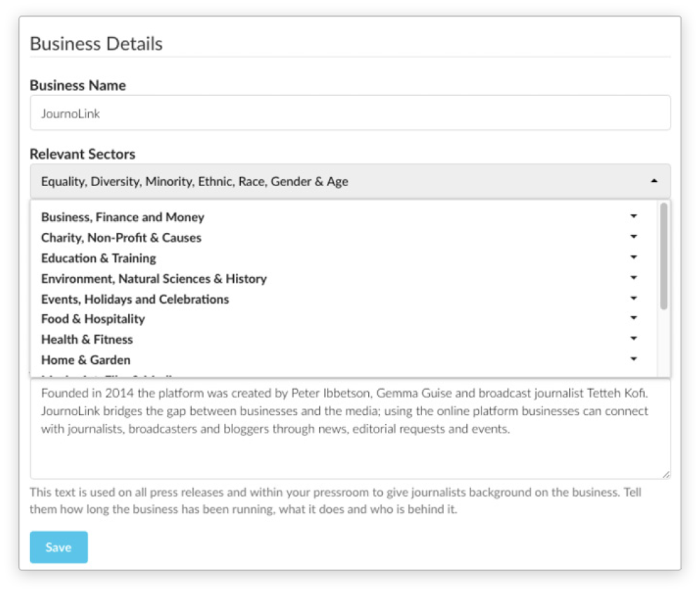Choose Events, Holidays and Celebrations sector
Image resolution: width=700 pixels, height=592 pixels.
[x=135, y=299]
